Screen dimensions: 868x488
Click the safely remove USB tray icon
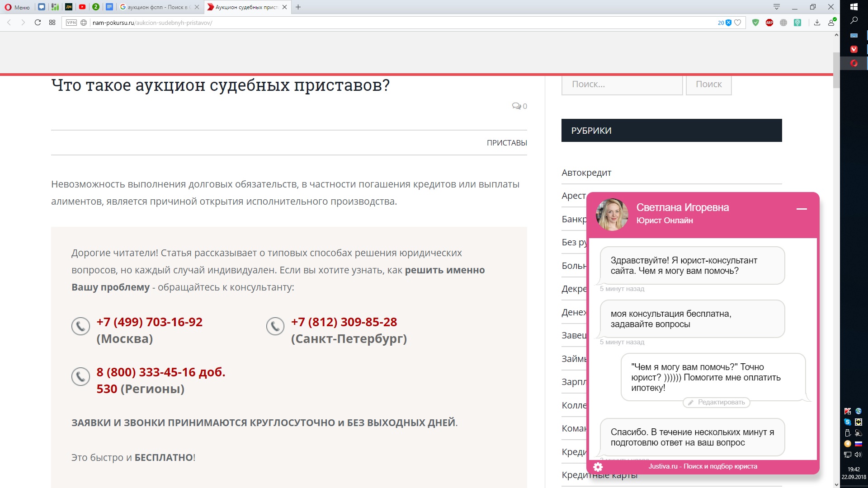[x=848, y=433]
